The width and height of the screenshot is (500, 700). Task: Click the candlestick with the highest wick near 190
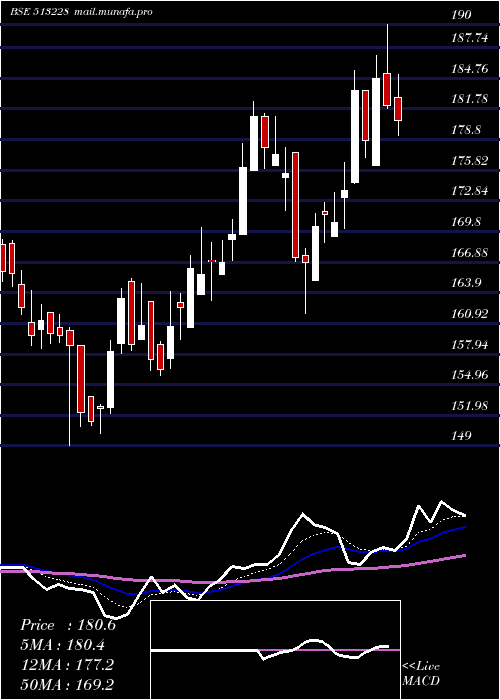(387, 89)
